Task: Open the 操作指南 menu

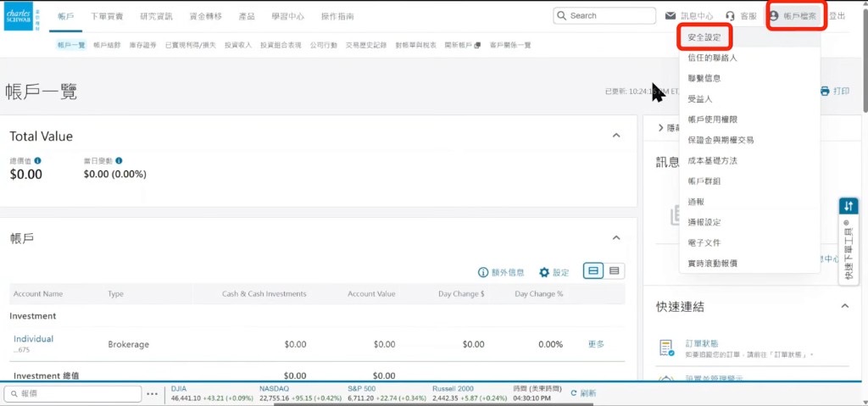Action: click(337, 16)
